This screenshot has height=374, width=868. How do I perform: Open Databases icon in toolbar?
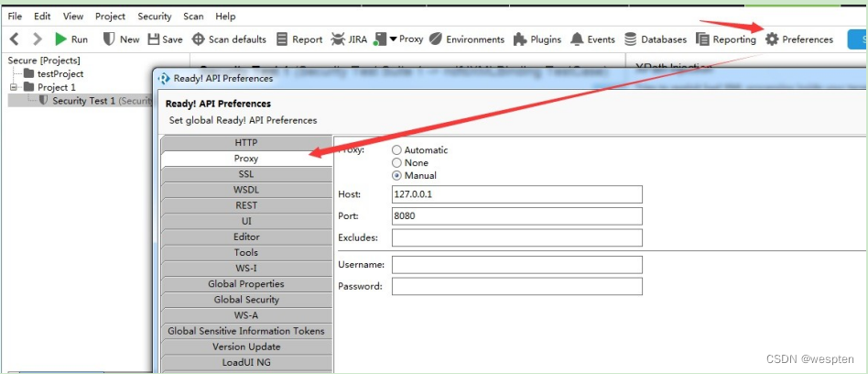(x=631, y=39)
